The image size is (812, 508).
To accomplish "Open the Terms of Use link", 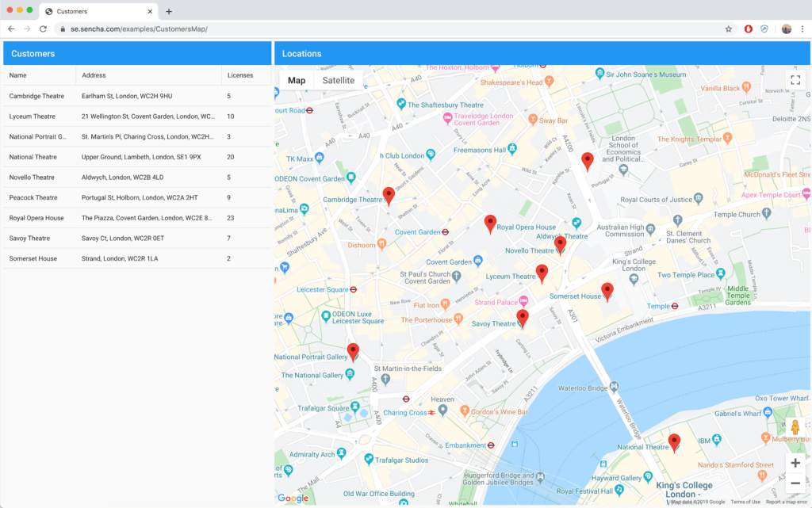I will (745, 501).
